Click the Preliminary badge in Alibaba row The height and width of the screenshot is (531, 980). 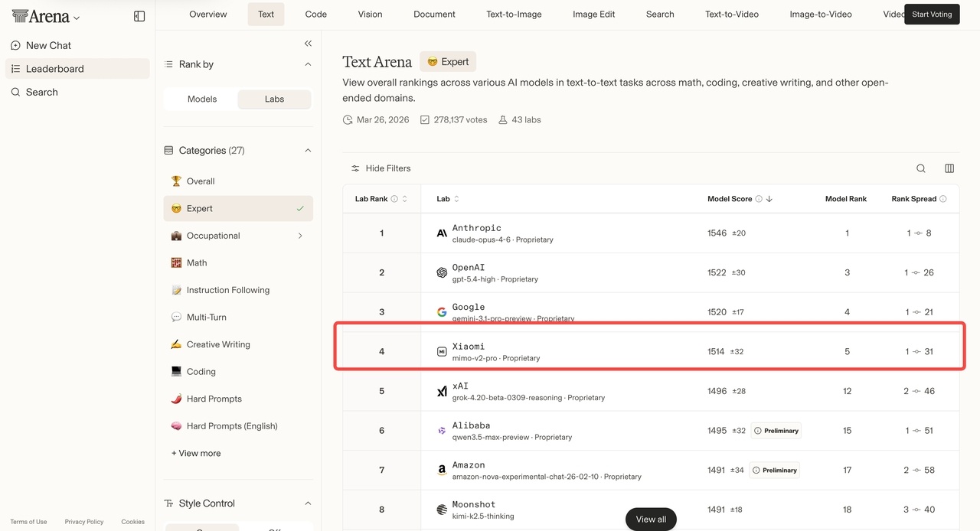click(776, 431)
